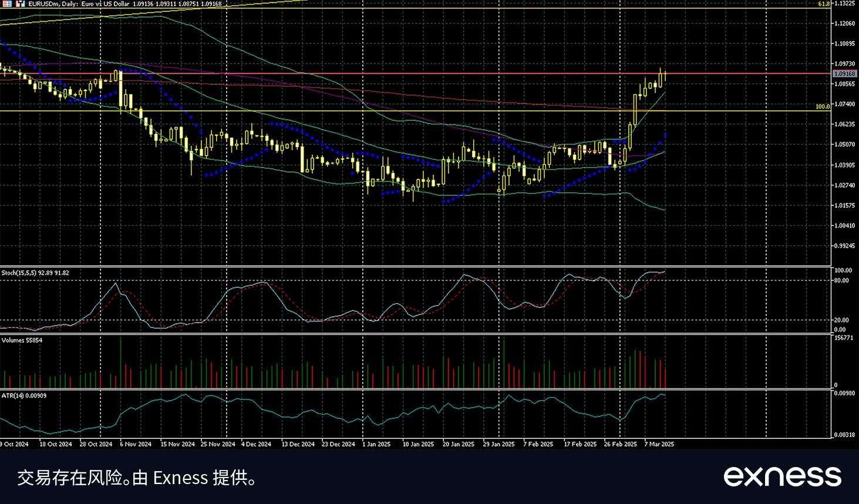
Task: Click the Exness logo
Action: coord(783,476)
